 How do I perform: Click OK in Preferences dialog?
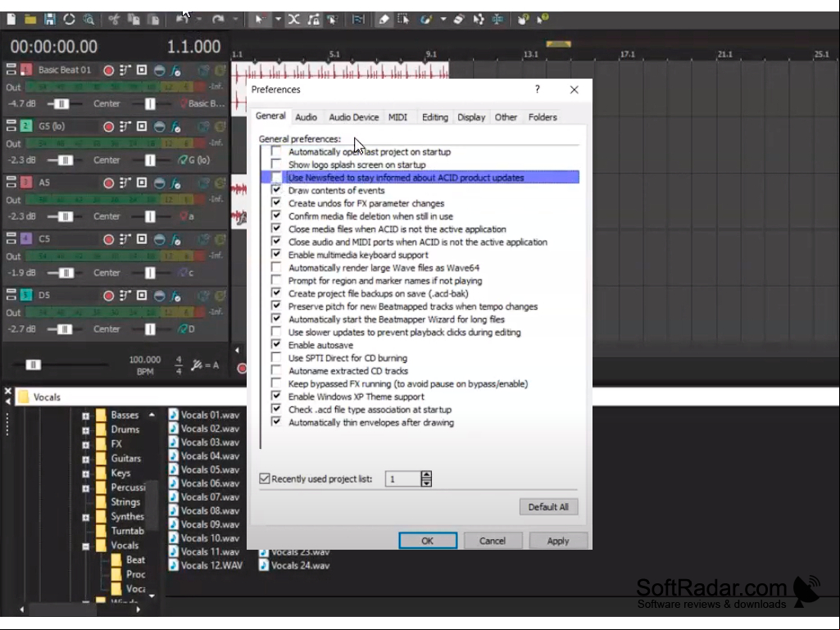pyautogui.click(x=428, y=541)
